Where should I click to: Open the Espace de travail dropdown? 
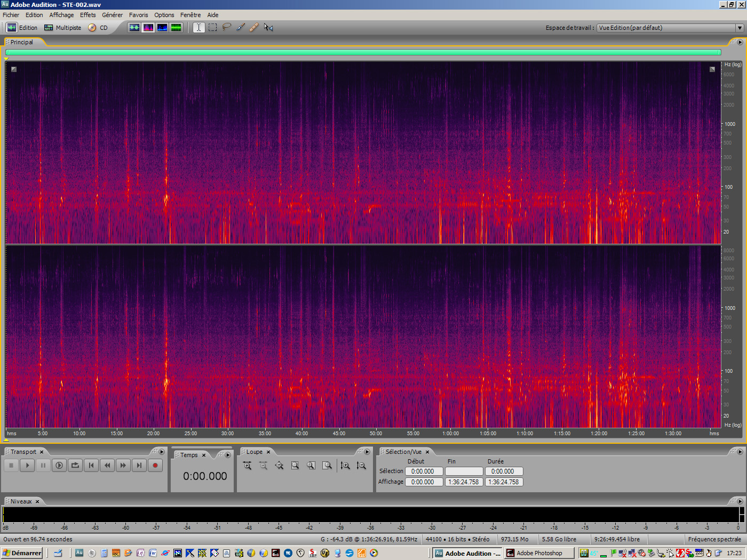pos(740,28)
